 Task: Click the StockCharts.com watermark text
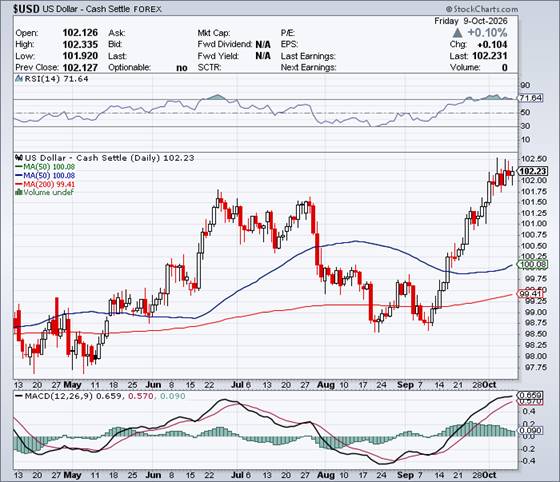click(x=482, y=9)
